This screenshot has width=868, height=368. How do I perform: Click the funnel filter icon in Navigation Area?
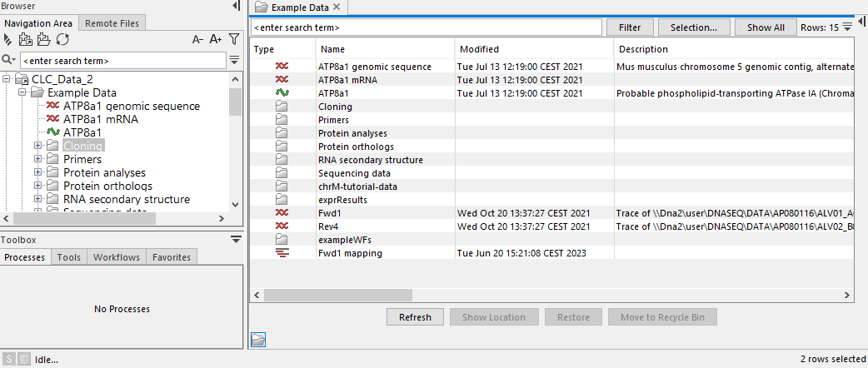coord(234,39)
